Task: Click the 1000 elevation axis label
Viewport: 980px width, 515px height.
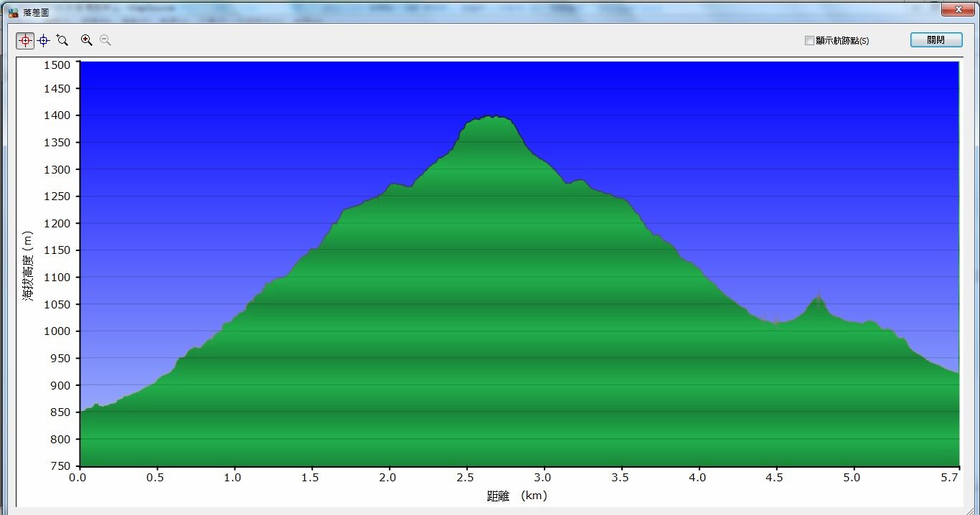Action: tap(57, 331)
